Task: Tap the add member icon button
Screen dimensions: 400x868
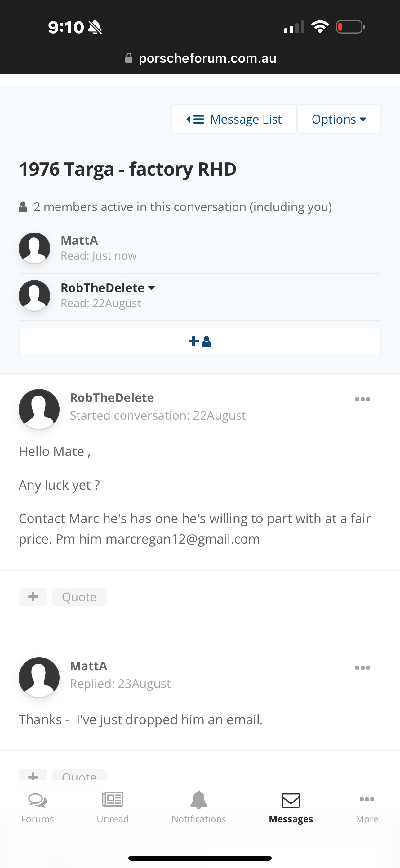Action: tap(200, 341)
